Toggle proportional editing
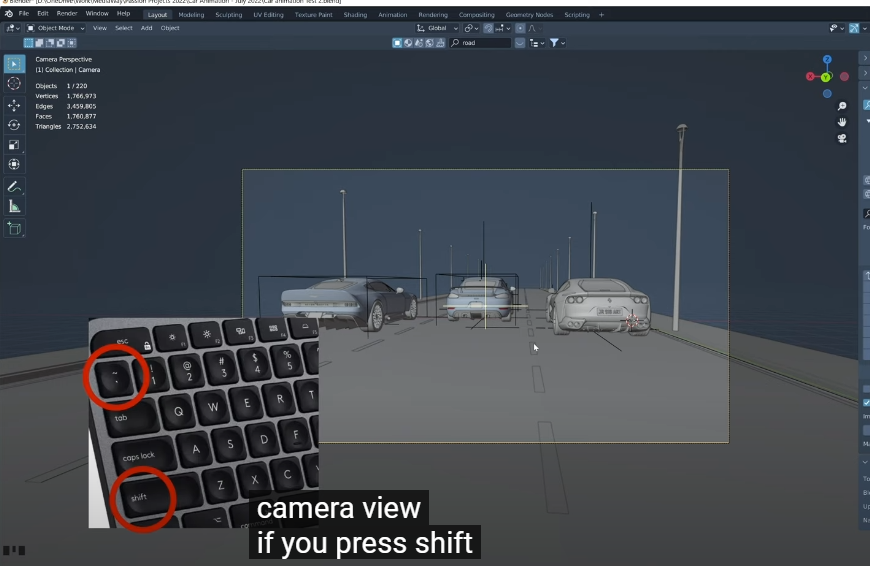The image size is (870, 566). click(520, 28)
